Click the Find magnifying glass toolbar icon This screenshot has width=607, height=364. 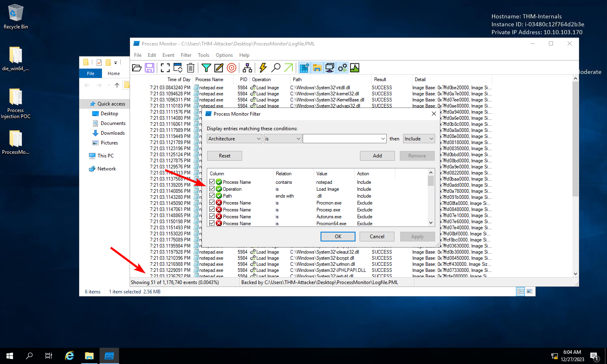coord(276,68)
